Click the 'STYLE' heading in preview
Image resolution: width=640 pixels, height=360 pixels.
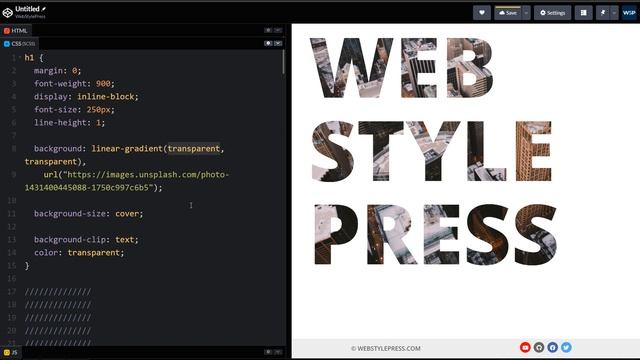(432, 151)
